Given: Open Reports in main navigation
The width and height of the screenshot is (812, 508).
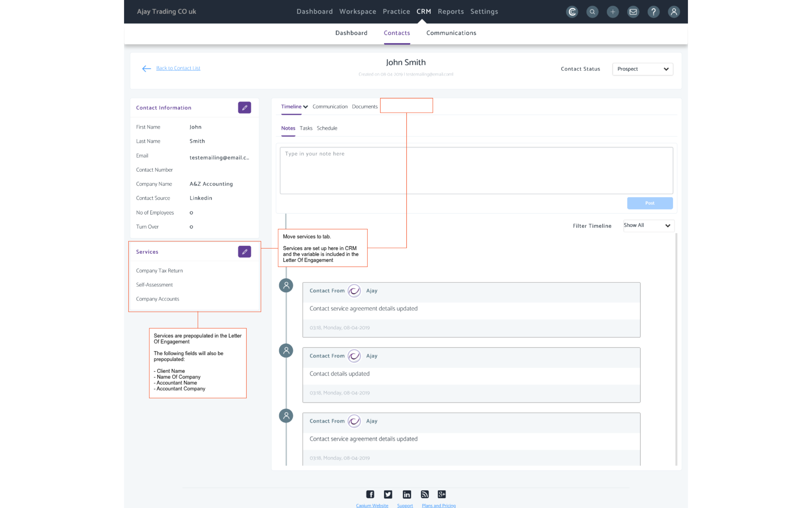Looking at the screenshot, I should (x=450, y=11).
